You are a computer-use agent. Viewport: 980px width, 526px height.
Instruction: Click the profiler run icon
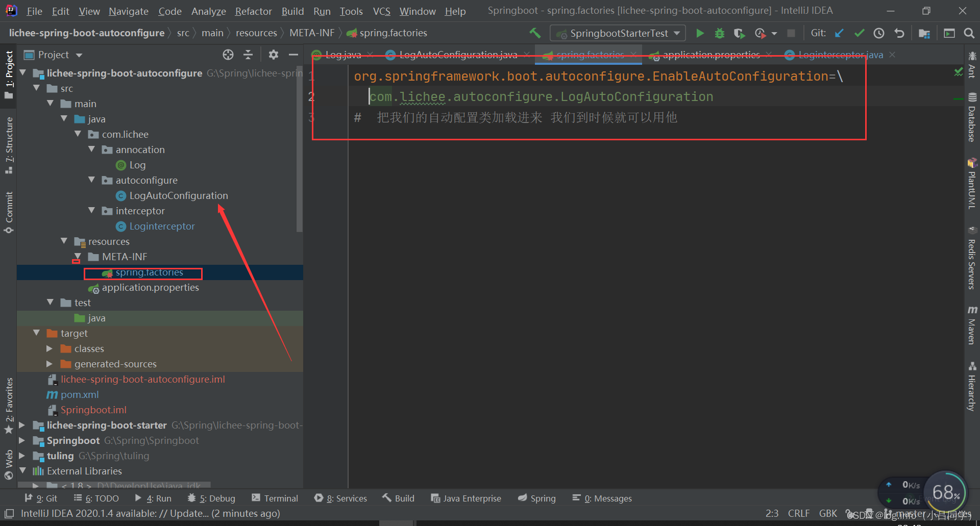tap(761, 33)
